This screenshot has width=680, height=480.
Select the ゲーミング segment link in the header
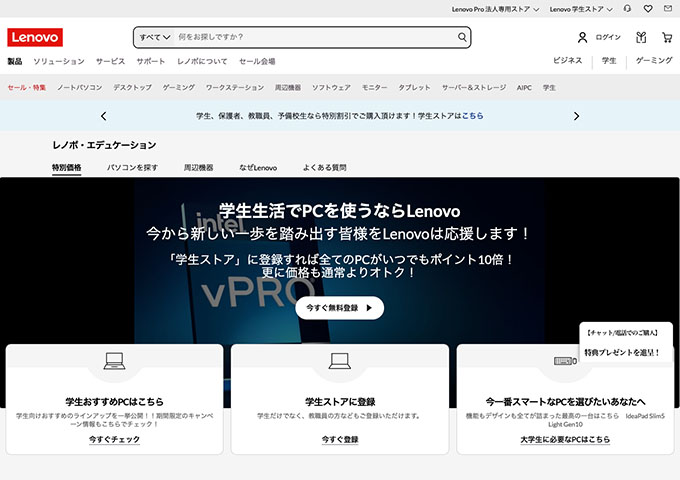654,61
